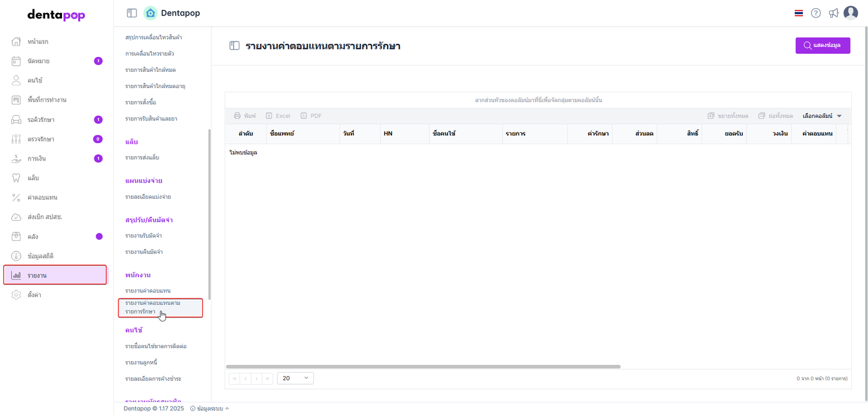Open the การเงิน finance icon

point(17,159)
